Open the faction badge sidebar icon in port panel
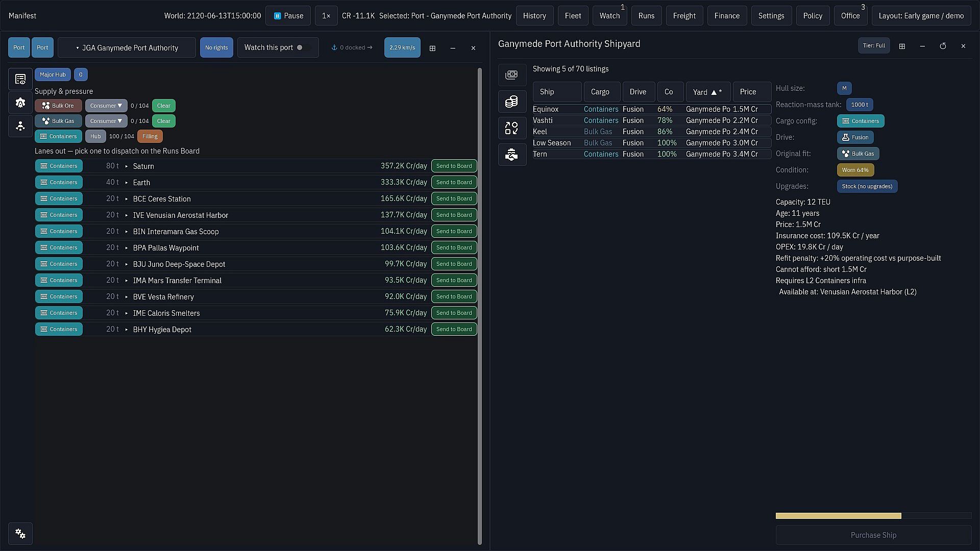980x551 pixels. tap(20, 103)
